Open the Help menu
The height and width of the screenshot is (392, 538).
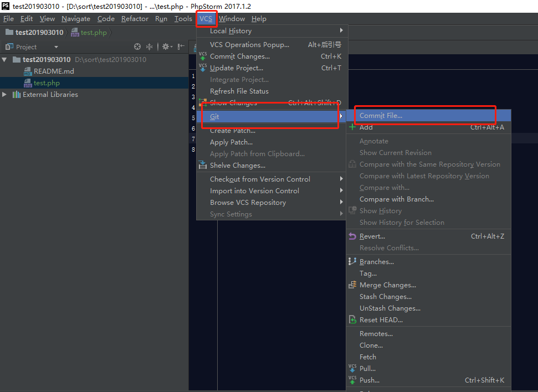pyautogui.click(x=259, y=19)
